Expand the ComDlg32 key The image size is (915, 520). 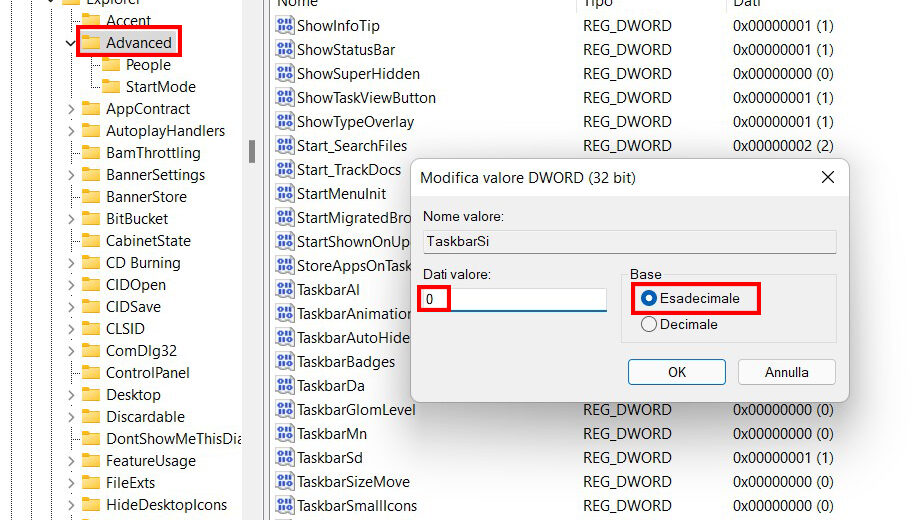[x=71, y=351]
